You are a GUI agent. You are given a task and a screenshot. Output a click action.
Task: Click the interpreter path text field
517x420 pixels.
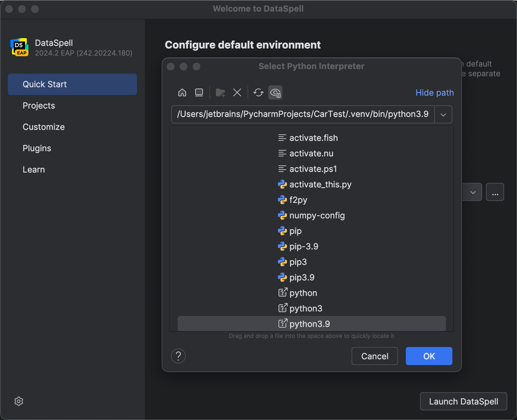point(302,114)
